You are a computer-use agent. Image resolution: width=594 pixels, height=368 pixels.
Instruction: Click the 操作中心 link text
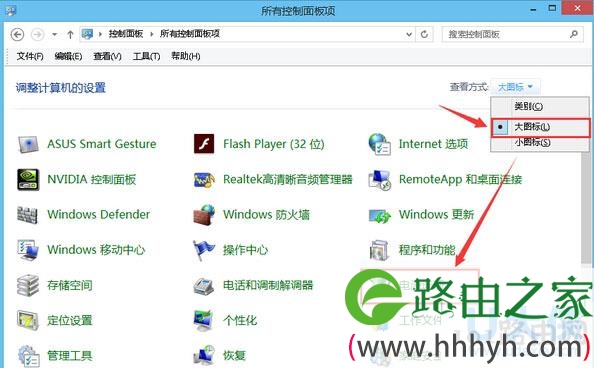click(x=245, y=250)
